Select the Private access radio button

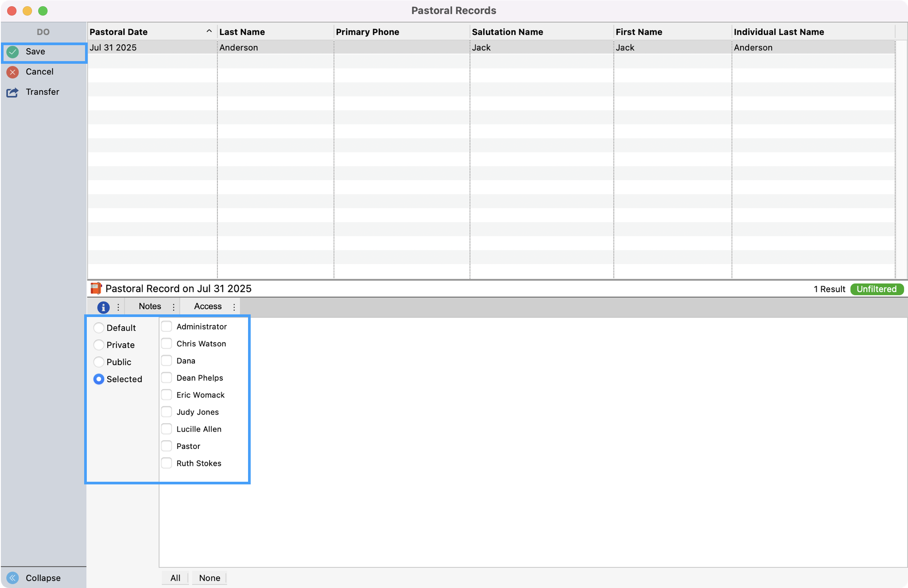coord(99,344)
